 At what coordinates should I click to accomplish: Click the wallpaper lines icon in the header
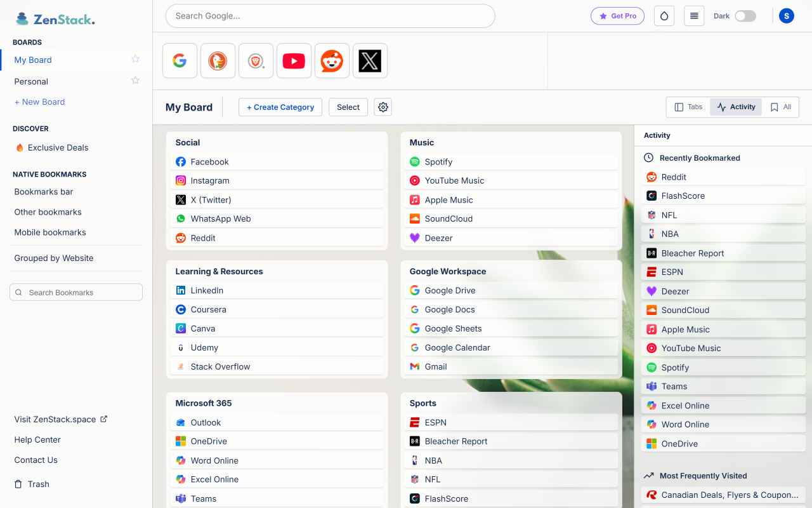[x=693, y=15]
